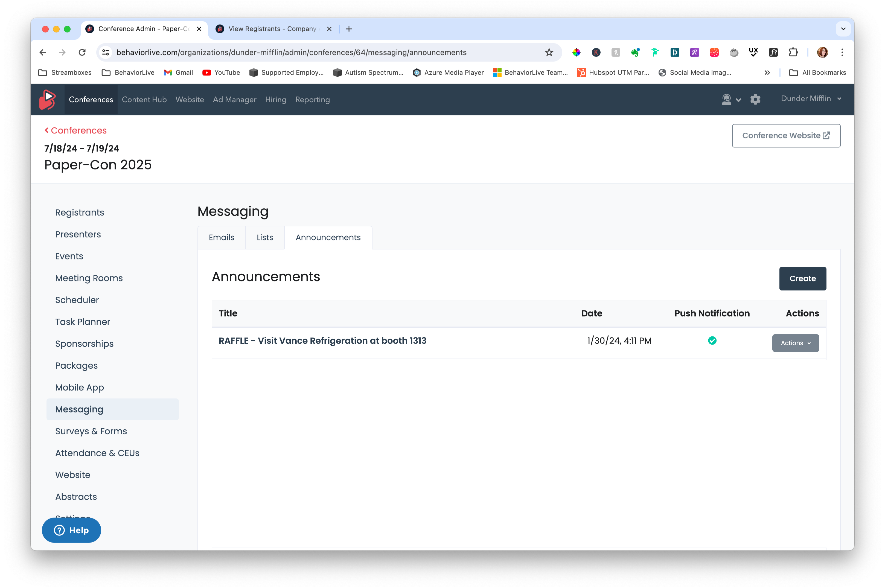Open the user avatar menu icon
885x588 pixels.
click(x=731, y=99)
